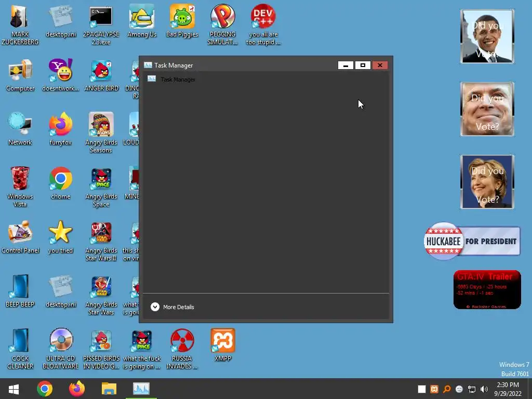Viewport: 532px width, 399px height.
Task: Click the Obama 'Did you Vote?' gadget
Action: coord(487,36)
